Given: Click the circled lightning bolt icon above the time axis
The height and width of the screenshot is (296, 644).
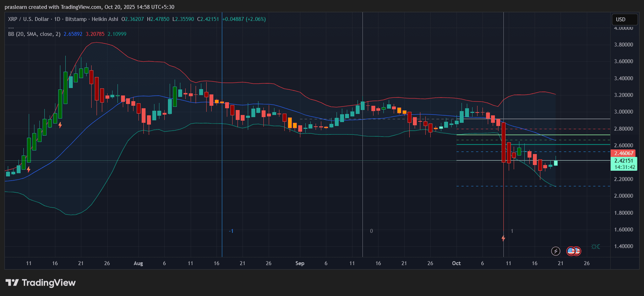Looking at the screenshot, I should (x=556, y=251).
